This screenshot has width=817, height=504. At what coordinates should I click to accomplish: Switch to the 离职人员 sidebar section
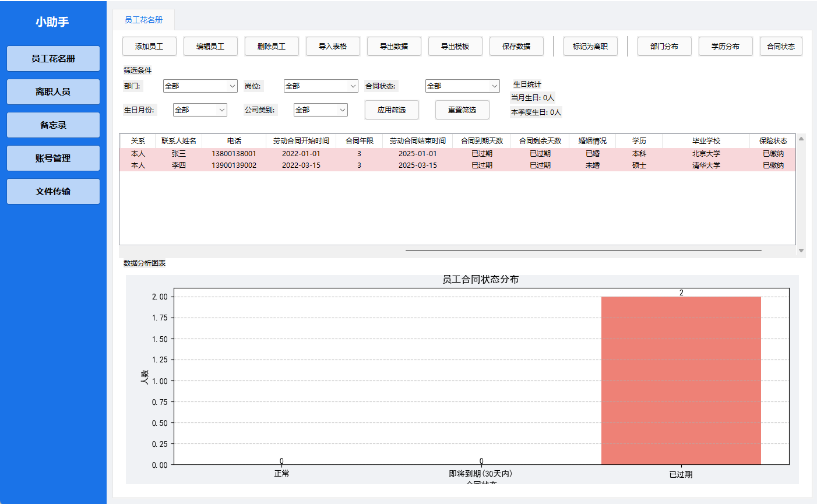[53, 91]
